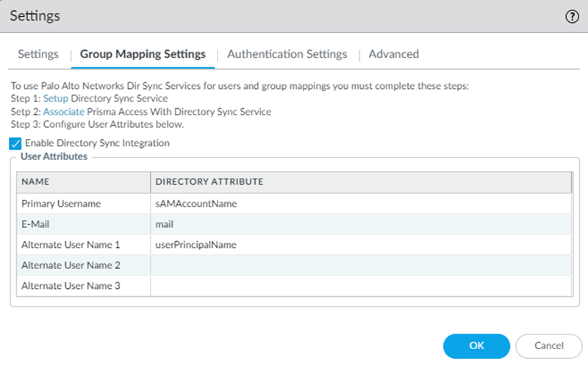Open the Authentication Settings tab

point(287,54)
